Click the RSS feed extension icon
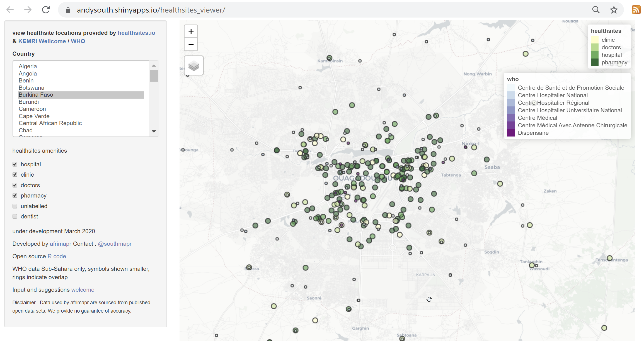The image size is (644, 341). tap(636, 10)
